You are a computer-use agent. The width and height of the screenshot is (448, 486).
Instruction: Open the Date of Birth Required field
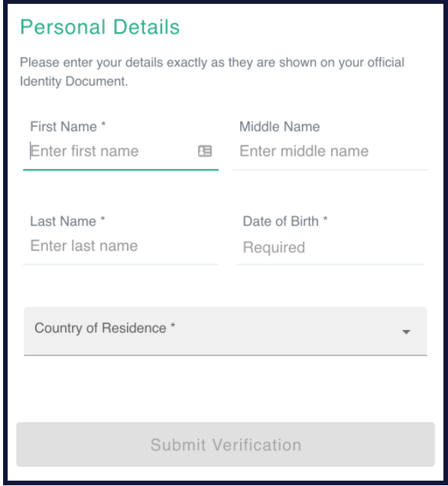pyautogui.click(x=330, y=248)
